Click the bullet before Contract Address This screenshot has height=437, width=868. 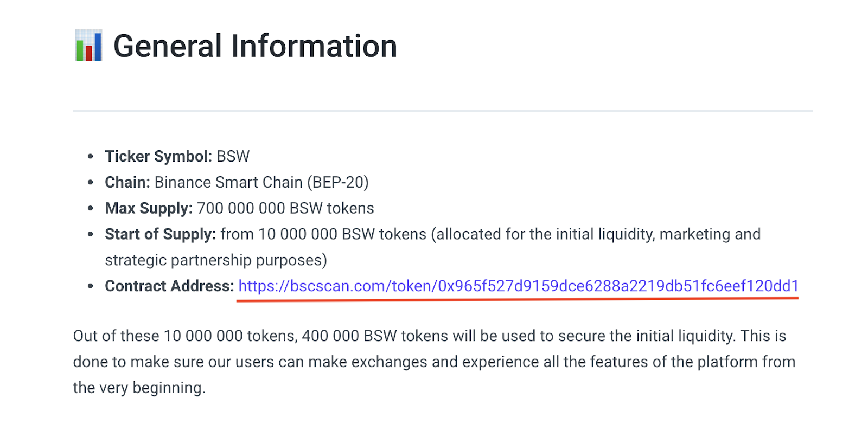pos(91,286)
